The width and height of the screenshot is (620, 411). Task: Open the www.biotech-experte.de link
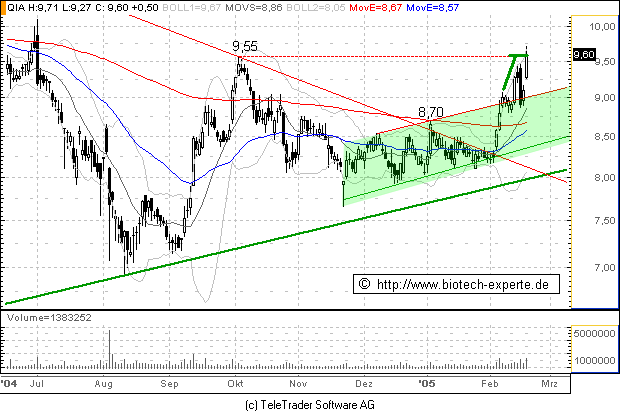point(463,285)
